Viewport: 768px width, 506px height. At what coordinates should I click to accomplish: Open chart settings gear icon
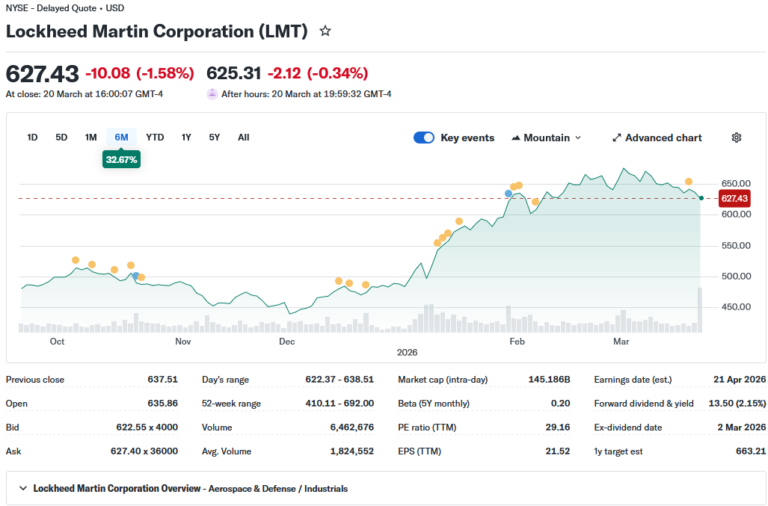click(737, 138)
